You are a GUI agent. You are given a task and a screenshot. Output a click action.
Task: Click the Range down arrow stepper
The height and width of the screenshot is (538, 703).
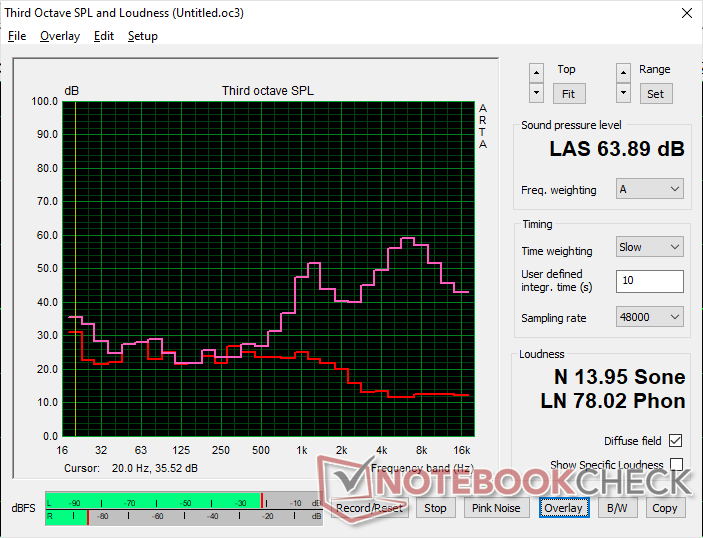click(623, 93)
